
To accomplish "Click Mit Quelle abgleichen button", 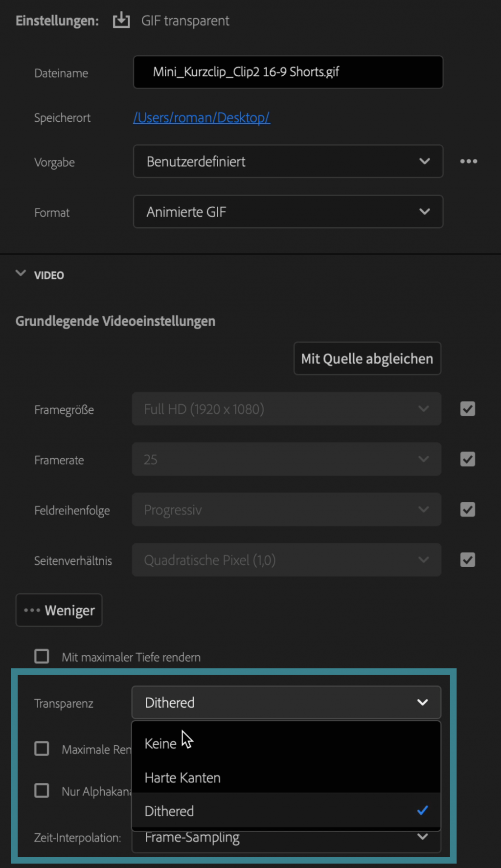I will point(367,358).
